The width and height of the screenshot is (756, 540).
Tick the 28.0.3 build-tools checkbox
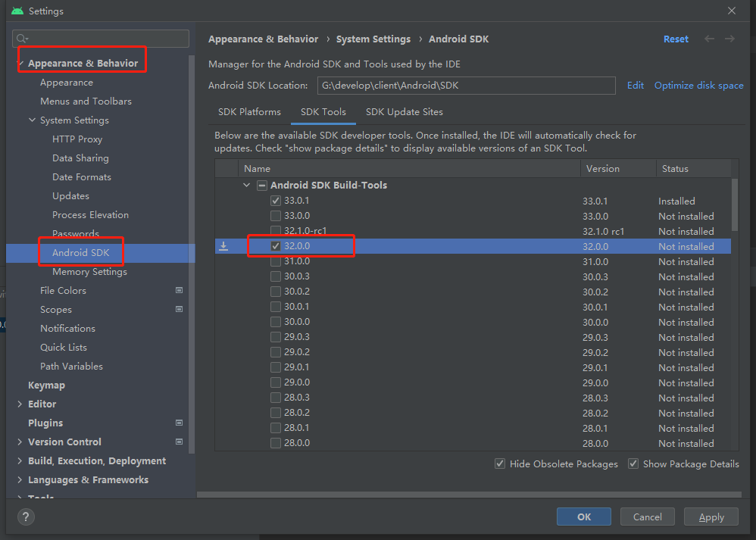pos(276,398)
